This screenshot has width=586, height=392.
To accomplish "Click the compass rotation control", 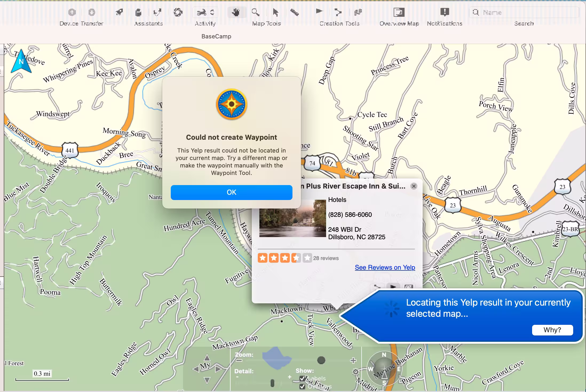I will pyautogui.click(x=384, y=369).
